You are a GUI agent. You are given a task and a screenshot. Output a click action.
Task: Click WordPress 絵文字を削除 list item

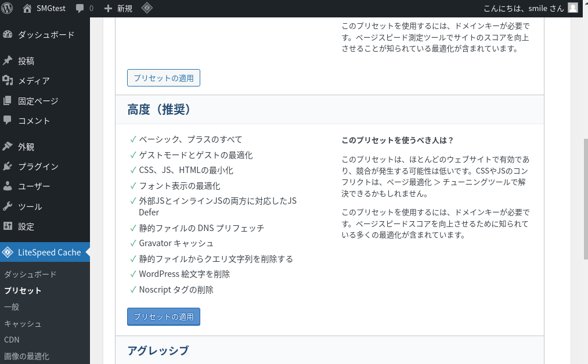pos(184,274)
